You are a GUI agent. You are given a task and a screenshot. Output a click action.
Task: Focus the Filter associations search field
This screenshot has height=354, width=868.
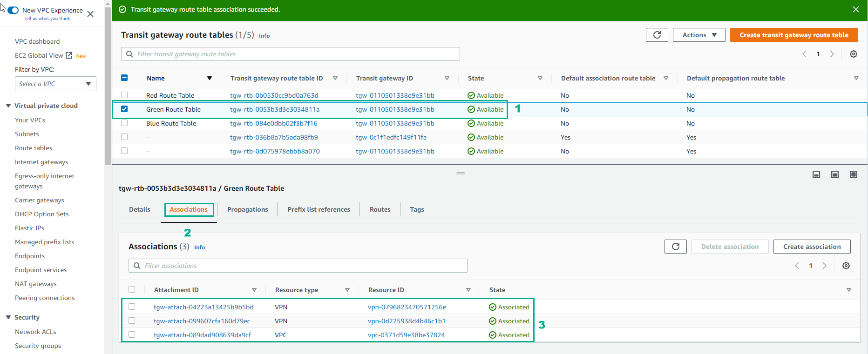click(x=298, y=266)
